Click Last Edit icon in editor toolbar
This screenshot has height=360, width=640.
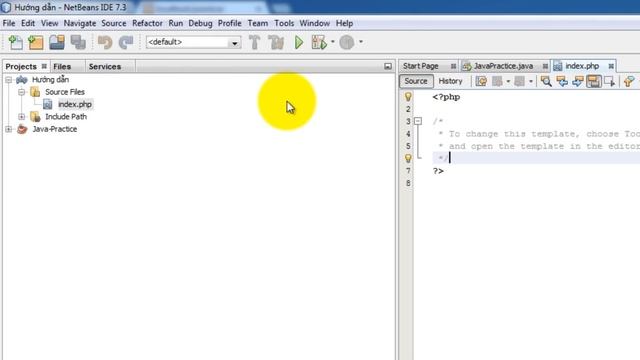[481, 81]
